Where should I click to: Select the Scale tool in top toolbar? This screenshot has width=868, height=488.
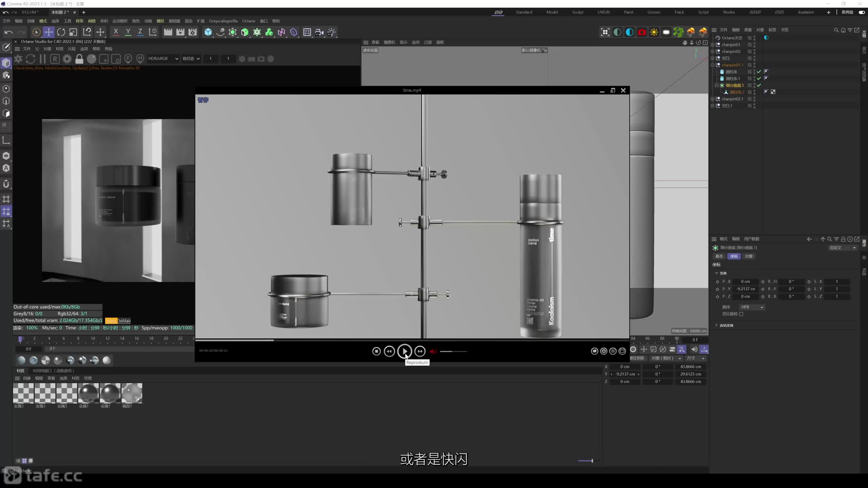click(73, 32)
